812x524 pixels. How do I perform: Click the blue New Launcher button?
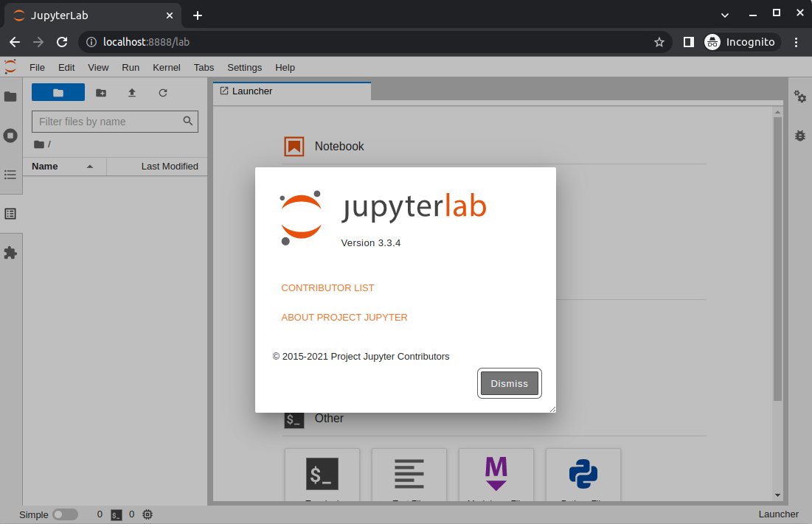[x=58, y=93]
